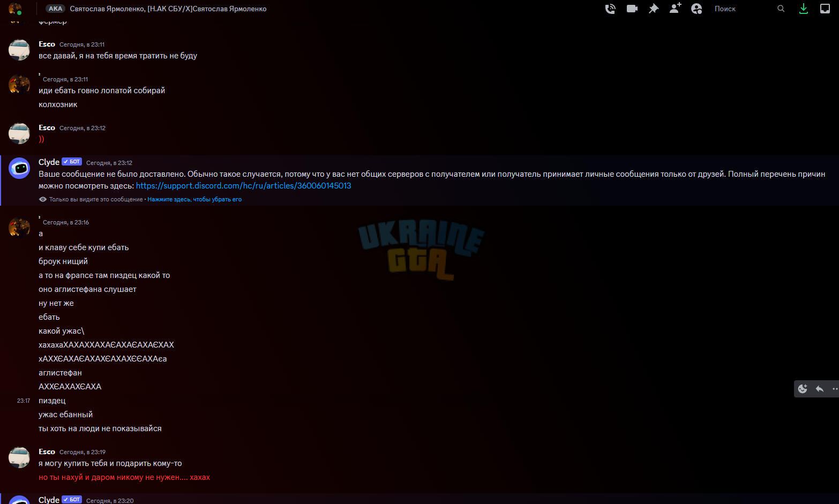Click Esco's avatar at 23:19

tap(19, 457)
